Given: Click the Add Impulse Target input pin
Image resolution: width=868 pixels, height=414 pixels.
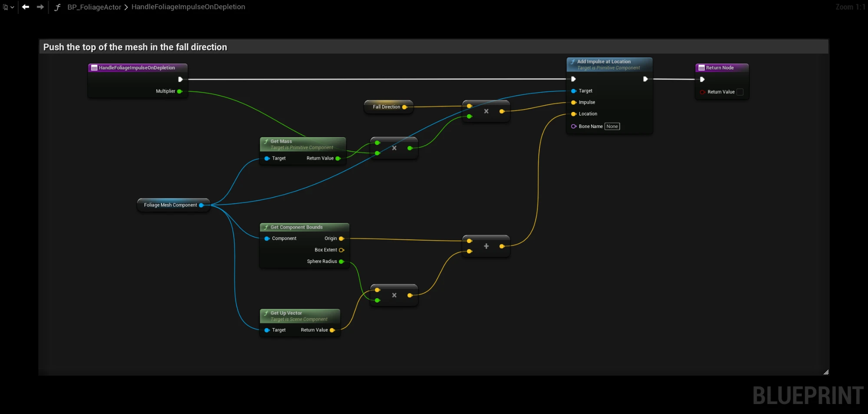Looking at the screenshot, I should (x=574, y=91).
